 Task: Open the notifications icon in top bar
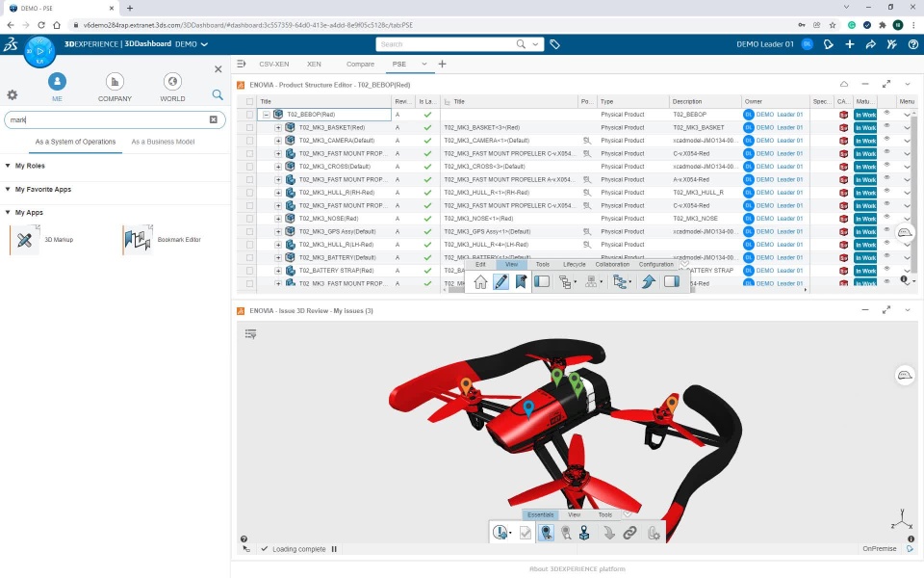click(x=828, y=44)
